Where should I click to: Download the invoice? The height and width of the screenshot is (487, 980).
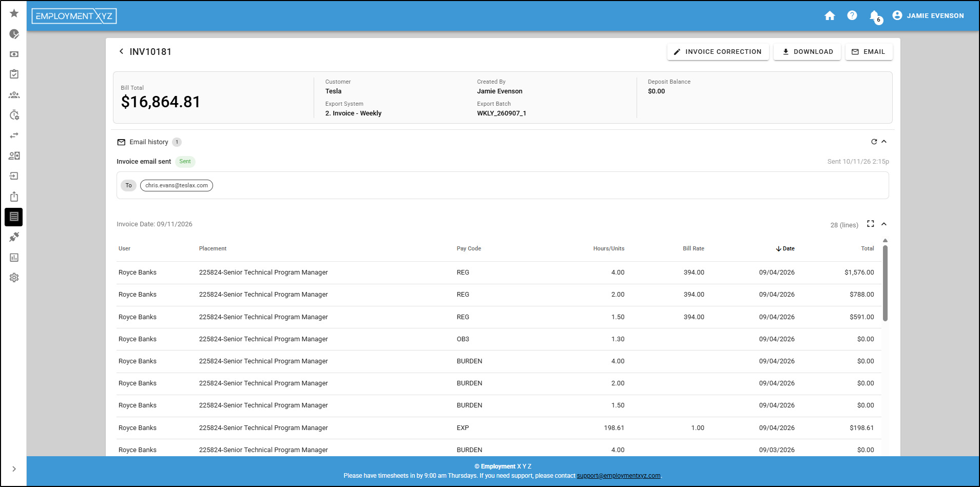(x=807, y=52)
